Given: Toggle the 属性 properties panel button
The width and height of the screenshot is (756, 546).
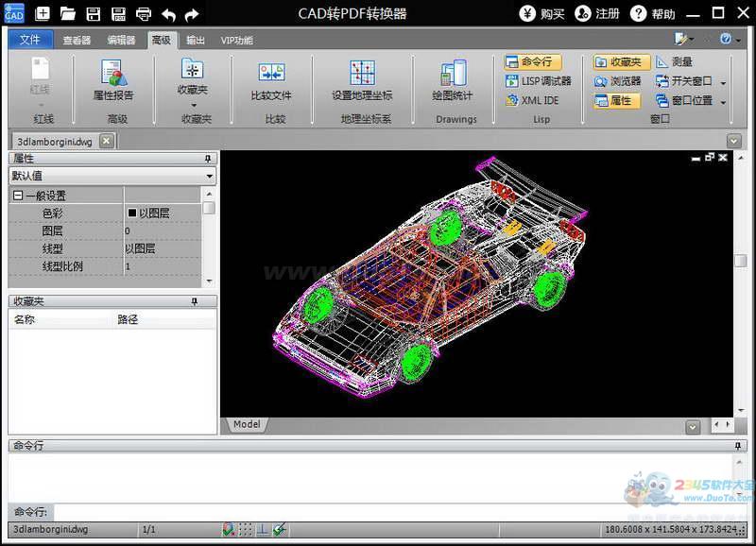Looking at the screenshot, I should point(617,100).
